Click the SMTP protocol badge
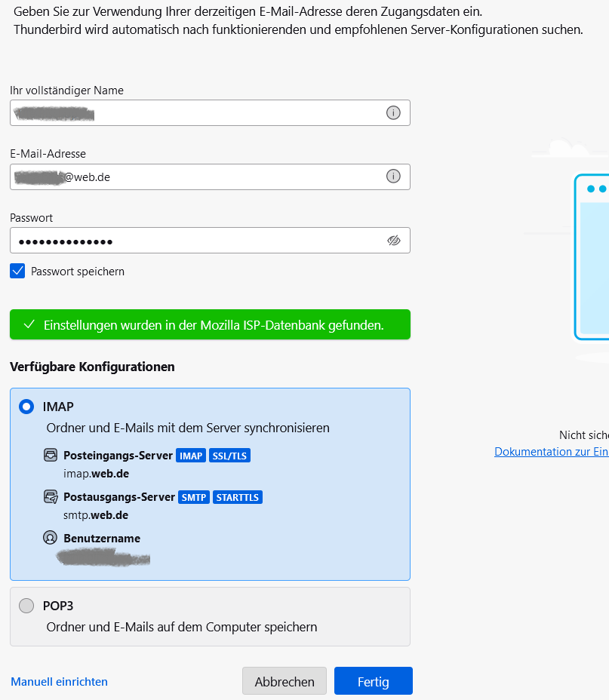Image resolution: width=609 pixels, height=700 pixels. click(x=194, y=497)
